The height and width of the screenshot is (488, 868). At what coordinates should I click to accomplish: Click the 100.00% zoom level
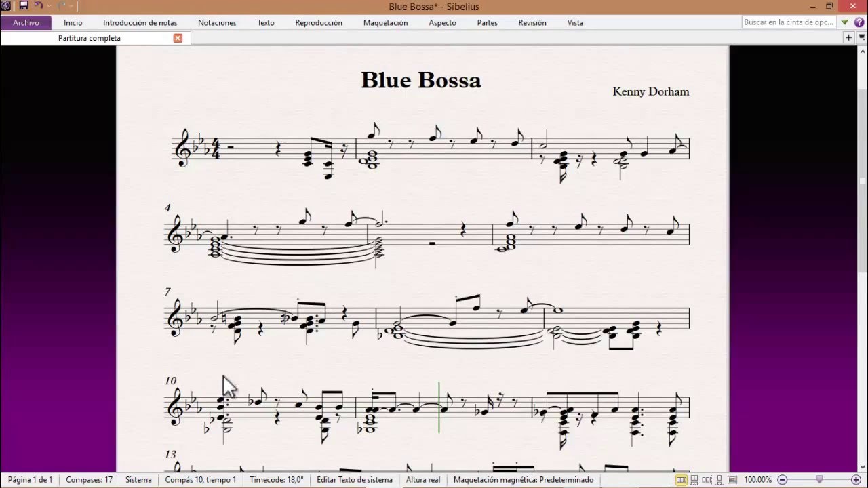[758, 480]
